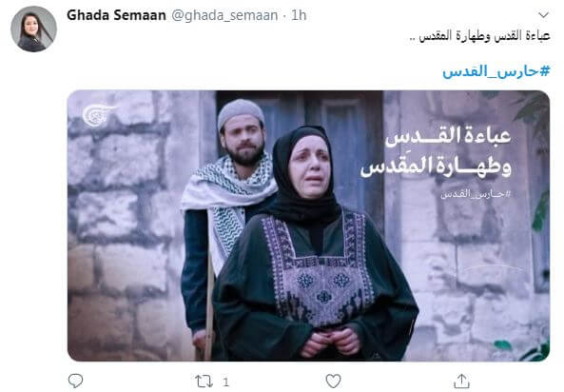
Task: Click the bearded man wearing the keffiyeh
Action: point(230,202)
